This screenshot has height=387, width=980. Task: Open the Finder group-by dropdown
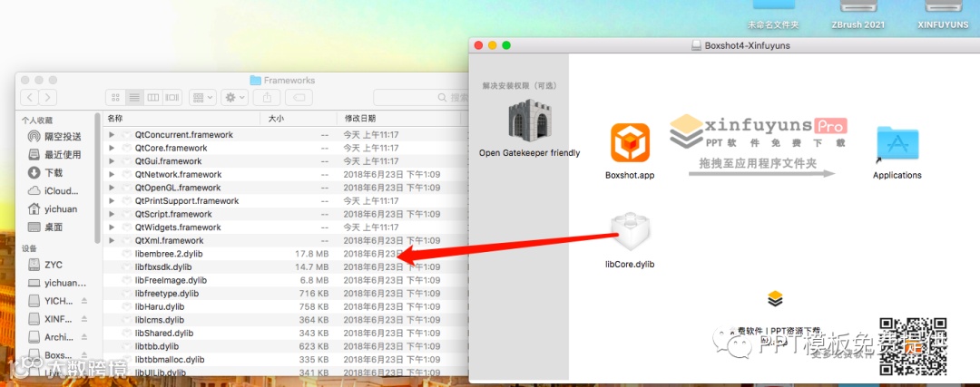202,97
